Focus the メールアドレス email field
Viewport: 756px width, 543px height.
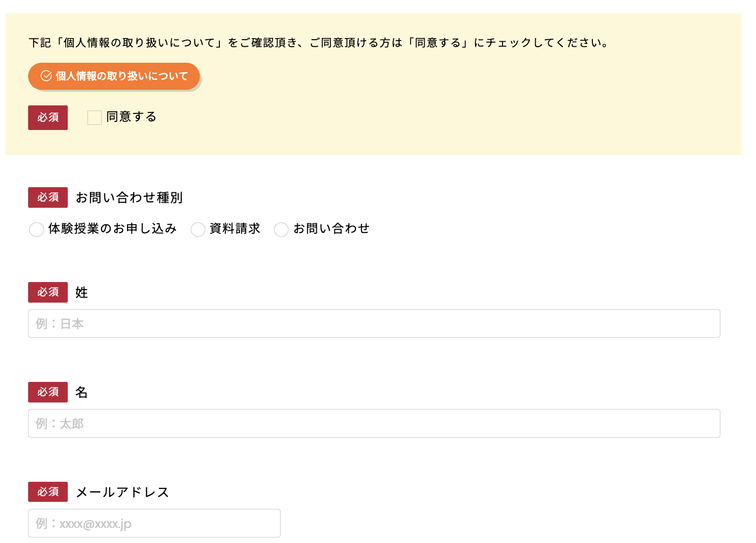click(154, 523)
